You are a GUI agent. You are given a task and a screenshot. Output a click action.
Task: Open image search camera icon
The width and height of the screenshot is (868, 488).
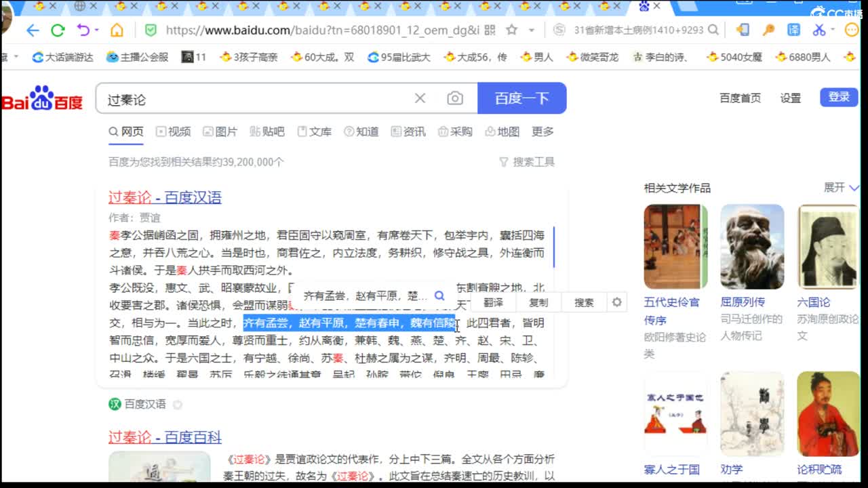[455, 99]
